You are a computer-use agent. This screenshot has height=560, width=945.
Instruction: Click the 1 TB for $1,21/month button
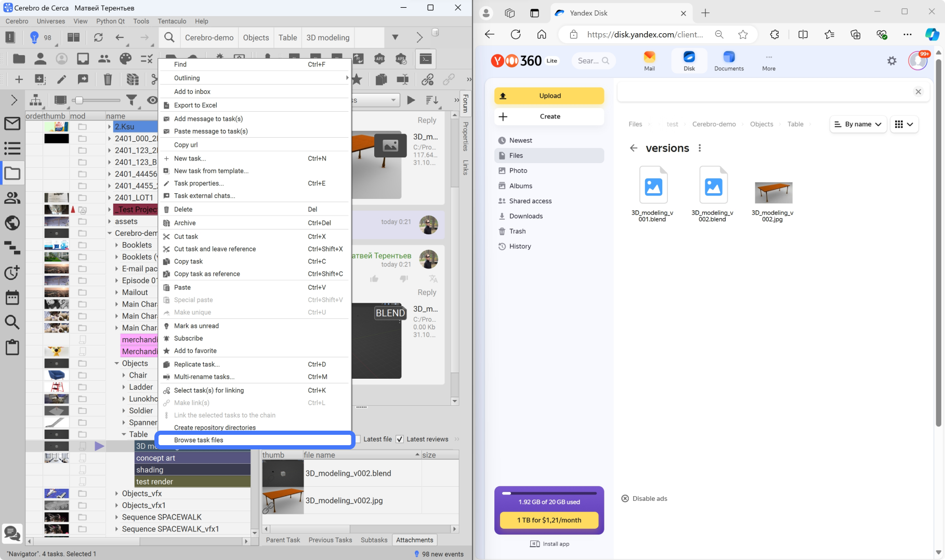[549, 520]
